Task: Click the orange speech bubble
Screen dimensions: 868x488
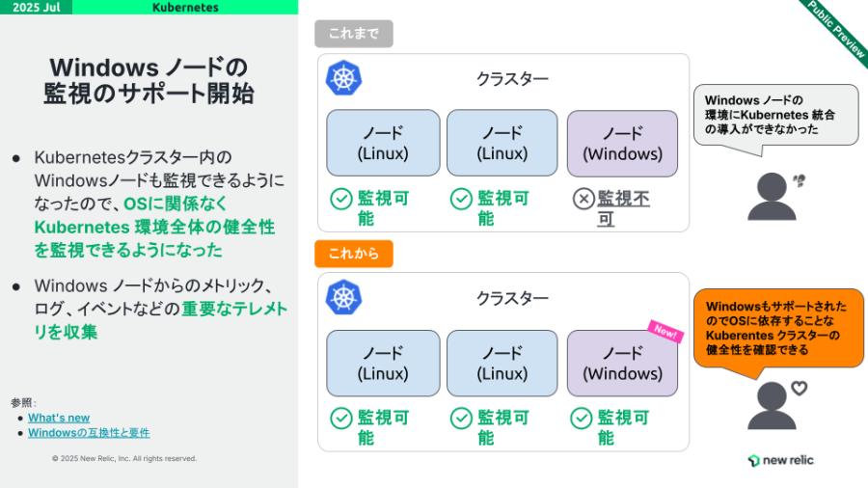Action: pyautogui.click(x=778, y=329)
